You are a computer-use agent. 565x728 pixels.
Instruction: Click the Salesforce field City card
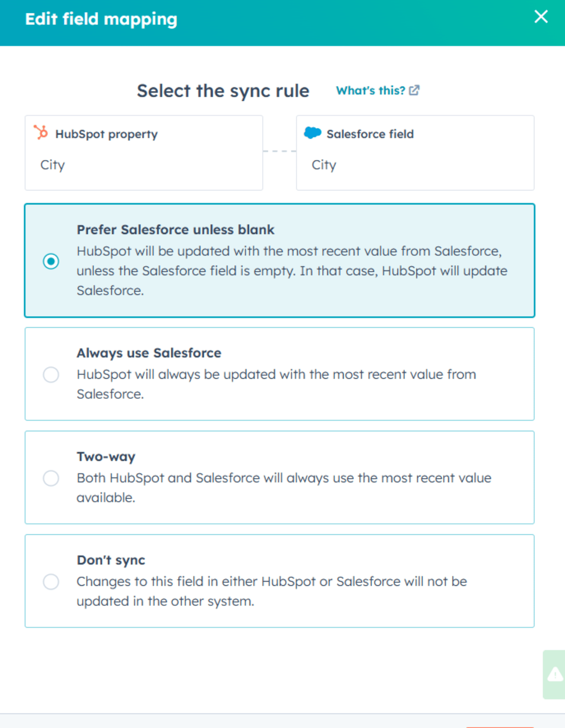click(x=415, y=165)
